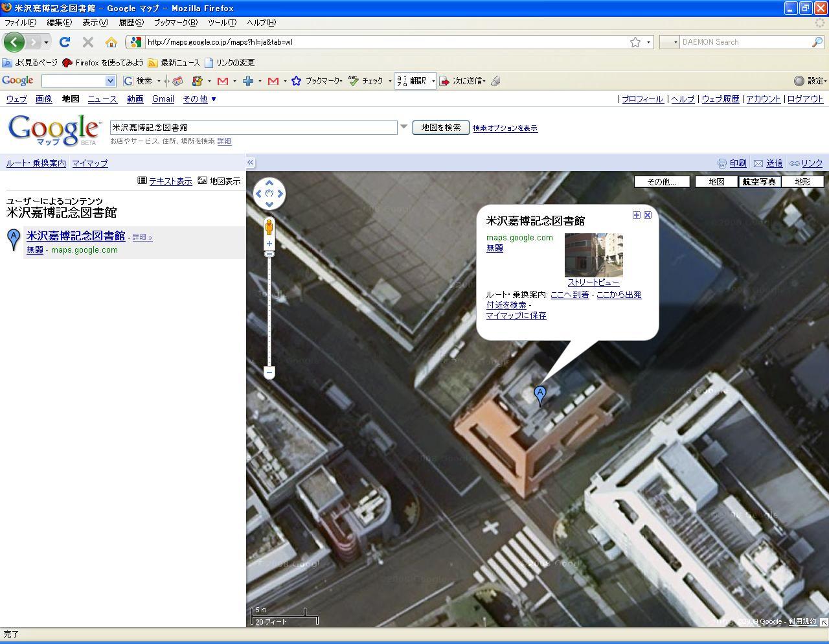Open the address bar star dropdown arrow
The image size is (829, 644).
tap(648, 42)
